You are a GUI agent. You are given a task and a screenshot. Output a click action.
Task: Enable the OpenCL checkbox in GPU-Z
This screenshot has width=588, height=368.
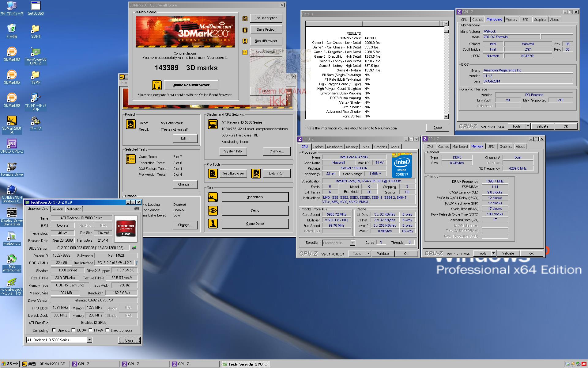tap(54, 330)
